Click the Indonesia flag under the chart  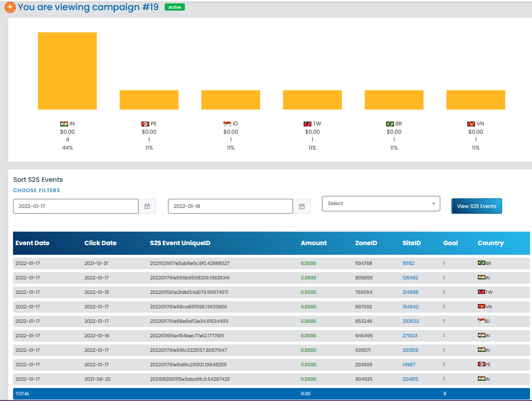tap(227, 124)
